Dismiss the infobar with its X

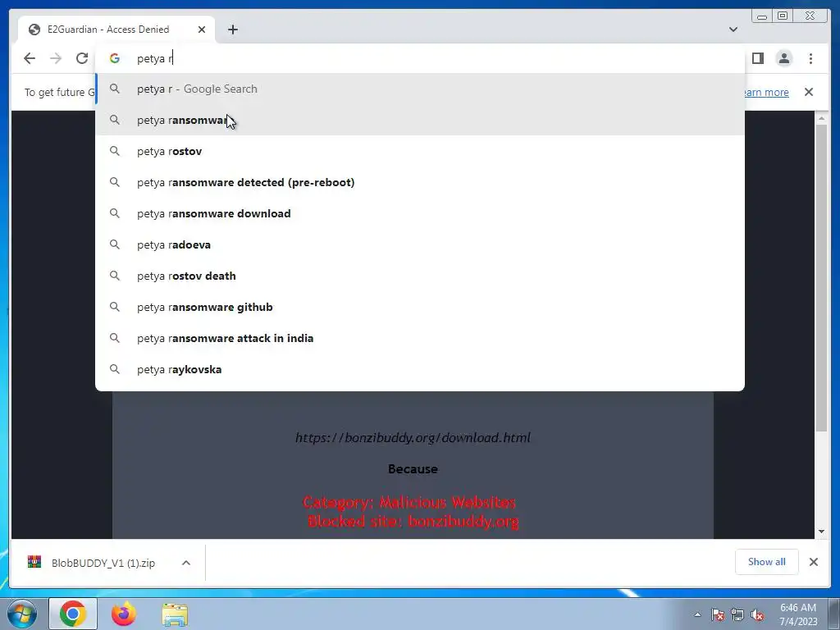point(809,92)
